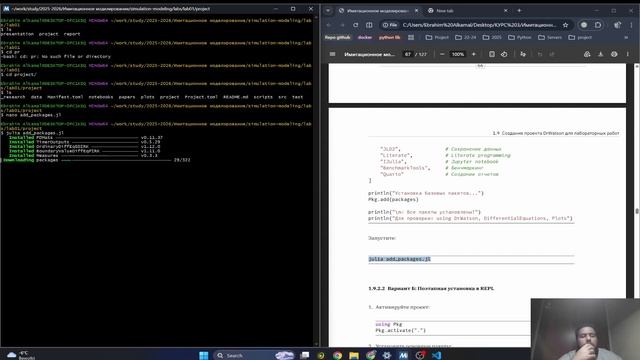The image size is (640, 360).
Task: Open a new browser tab with plus
Action: 519,11
